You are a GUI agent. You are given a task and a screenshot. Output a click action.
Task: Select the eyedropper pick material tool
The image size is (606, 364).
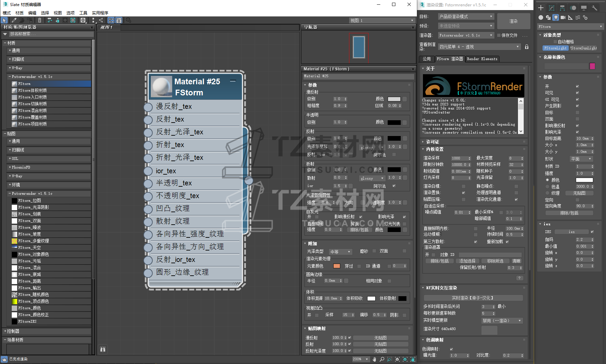(x=14, y=20)
